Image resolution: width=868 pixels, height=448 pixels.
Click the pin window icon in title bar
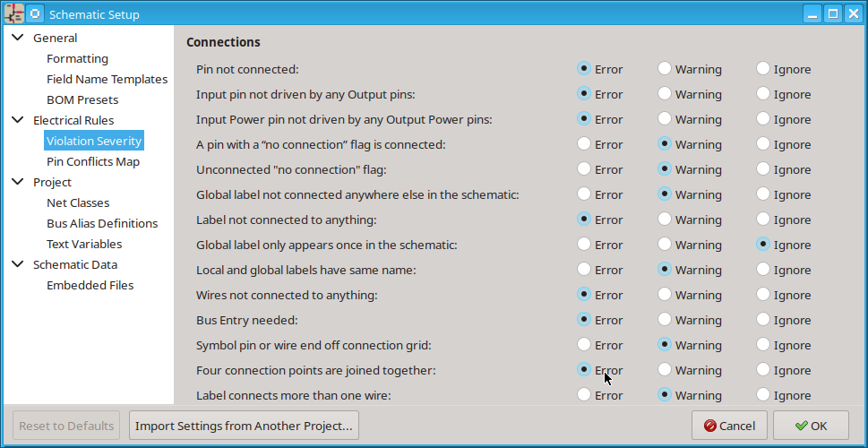click(x=35, y=13)
